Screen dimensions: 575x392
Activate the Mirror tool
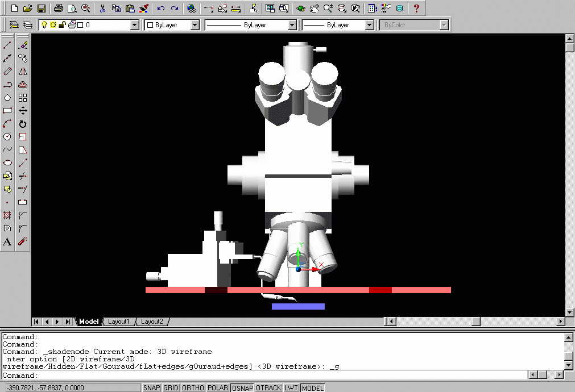pos(23,72)
